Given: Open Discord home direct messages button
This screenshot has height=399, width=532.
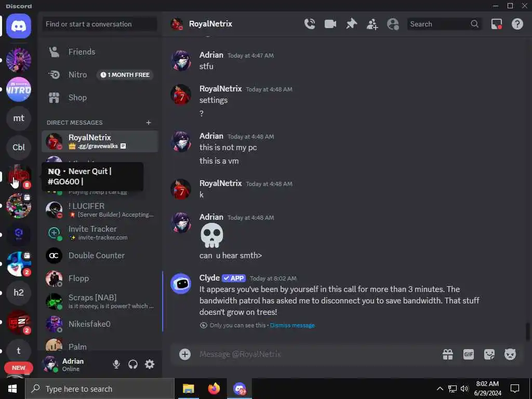Looking at the screenshot, I should (x=19, y=26).
